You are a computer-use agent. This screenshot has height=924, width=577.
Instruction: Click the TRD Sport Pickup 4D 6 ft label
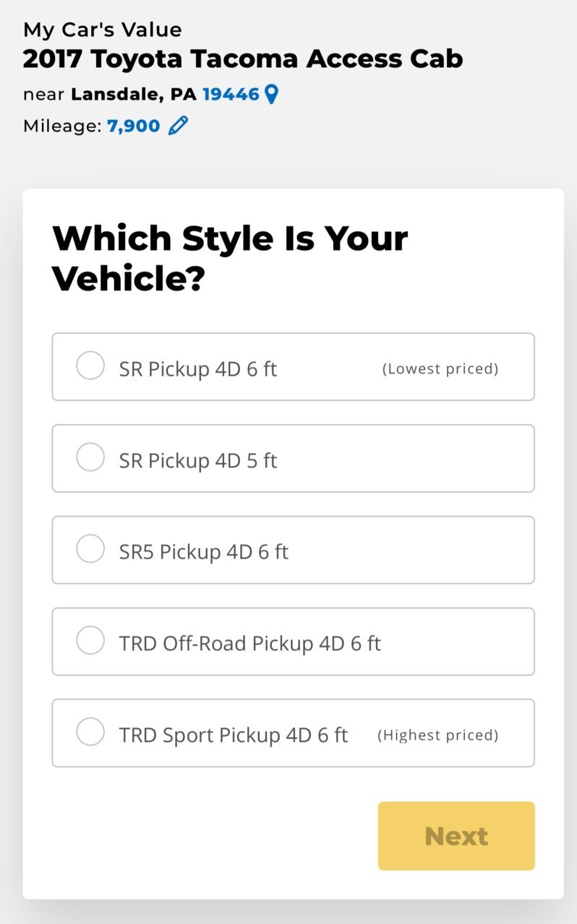pyautogui.click(x=234, y=735)
